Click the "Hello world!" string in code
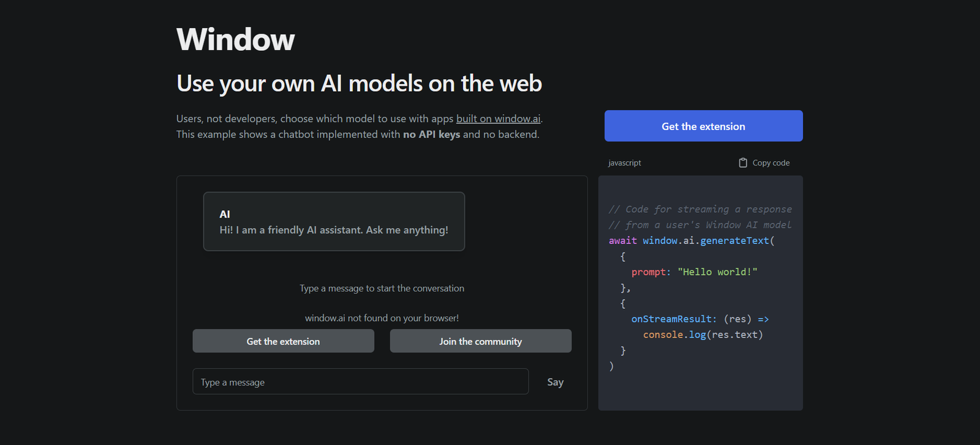The width and height of the screenshot is (980, 445). coord(717,272)
